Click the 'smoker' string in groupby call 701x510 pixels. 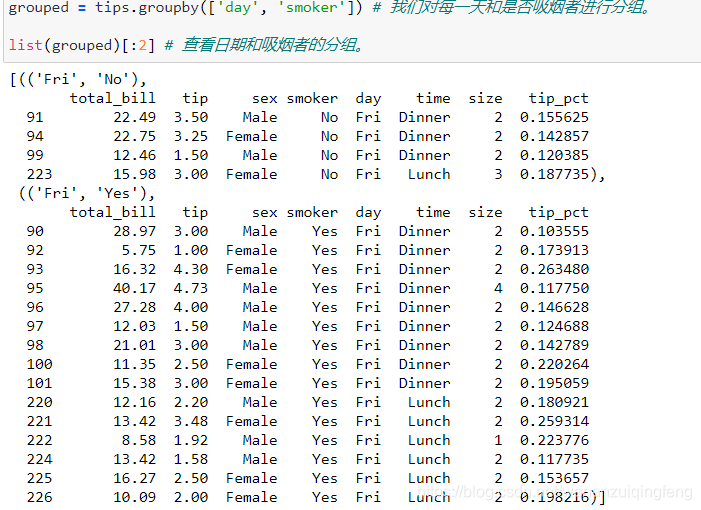[x=312, y=7]
